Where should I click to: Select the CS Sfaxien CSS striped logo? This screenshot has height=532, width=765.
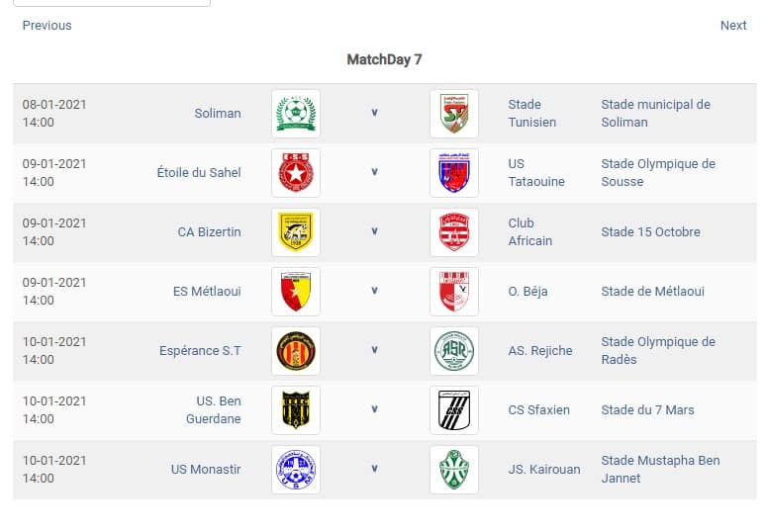click(454, 410)
